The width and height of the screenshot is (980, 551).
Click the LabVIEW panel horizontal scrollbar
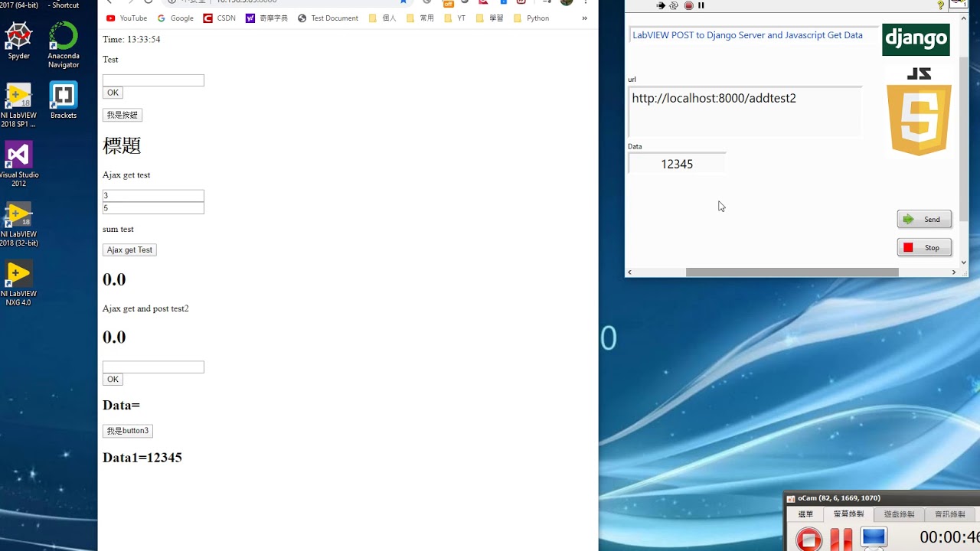pyautogui.click(x=792, y=272)
